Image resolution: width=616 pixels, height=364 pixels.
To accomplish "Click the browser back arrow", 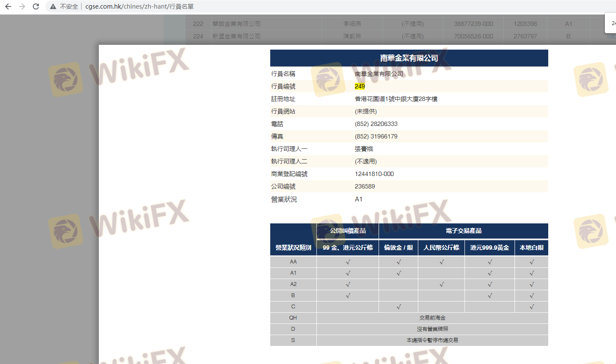I will 8,6.
